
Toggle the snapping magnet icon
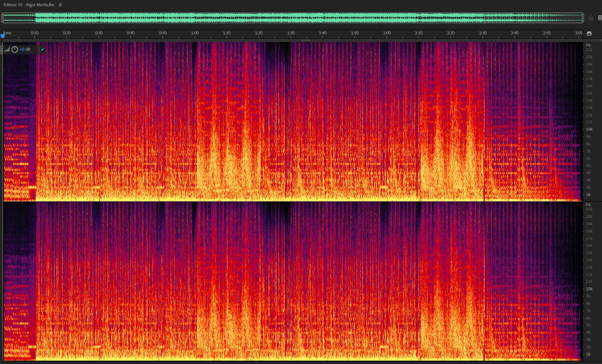589,33
